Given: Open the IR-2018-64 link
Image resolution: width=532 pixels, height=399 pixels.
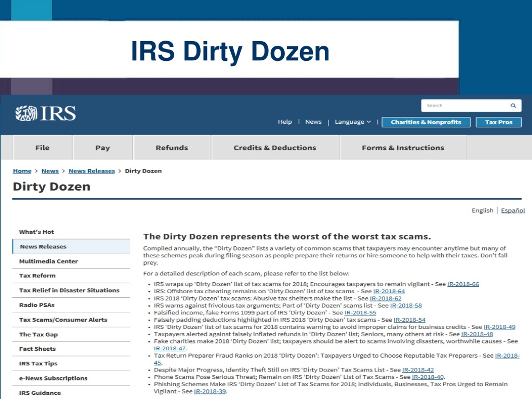Looking at the screenshot, I should pos(389,291).
